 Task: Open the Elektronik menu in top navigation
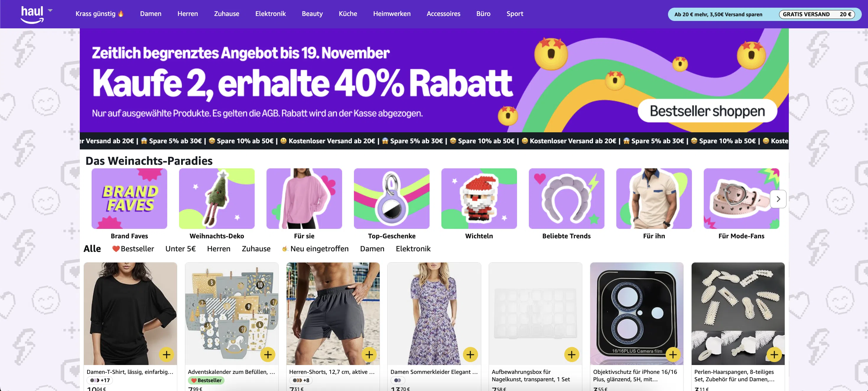(x=271, y=14)
